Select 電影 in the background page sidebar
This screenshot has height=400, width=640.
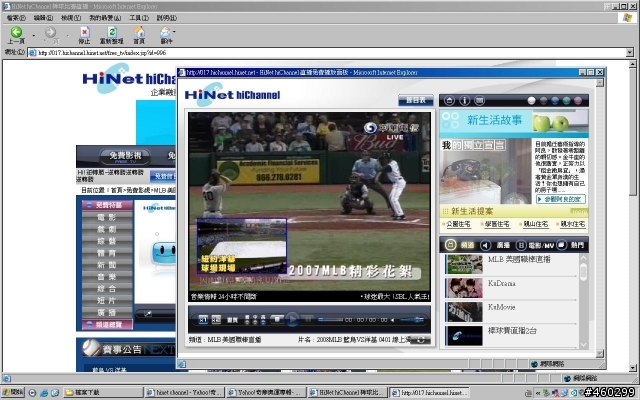pos(107,217)
